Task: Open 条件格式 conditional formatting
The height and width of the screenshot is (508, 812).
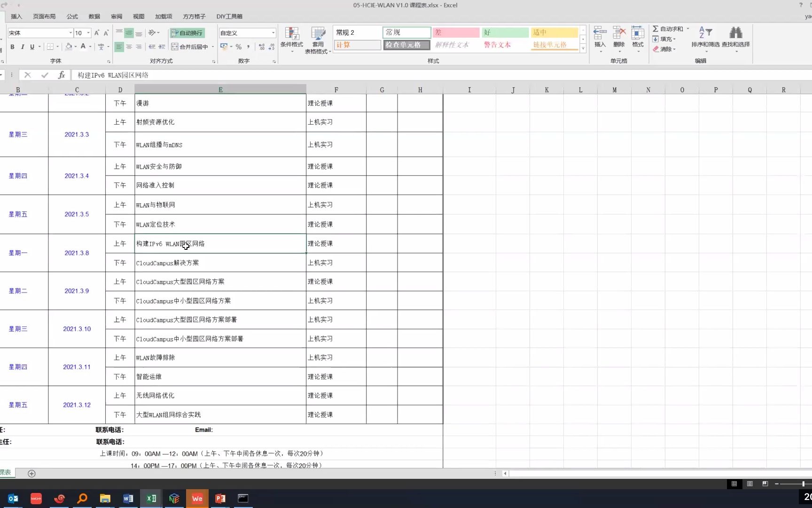Action: (292, 39)
